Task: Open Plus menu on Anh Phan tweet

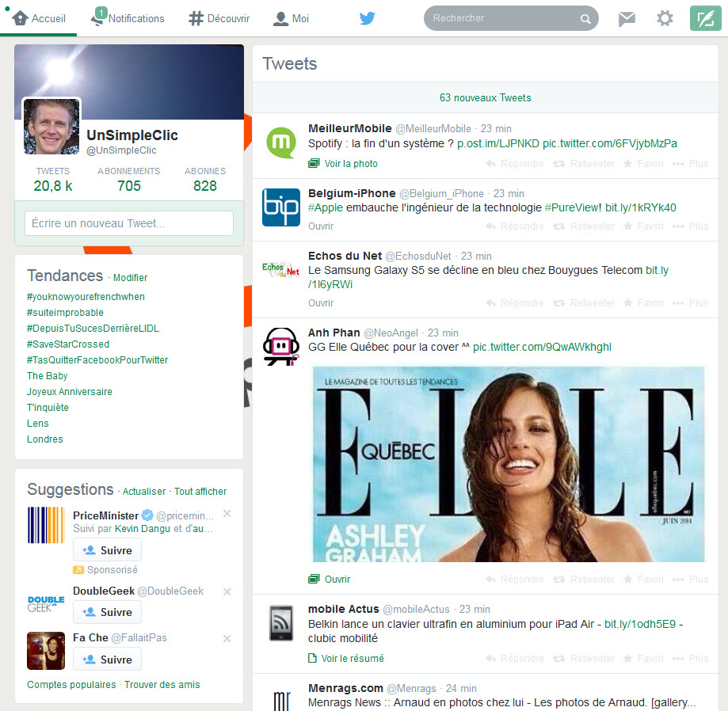Action: (691, 580)
